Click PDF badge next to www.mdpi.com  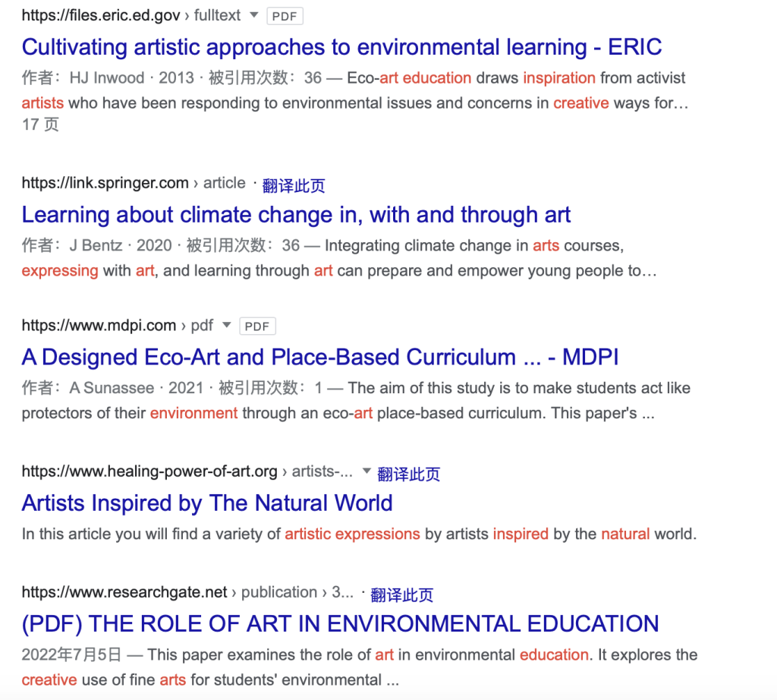click(257, 326)
